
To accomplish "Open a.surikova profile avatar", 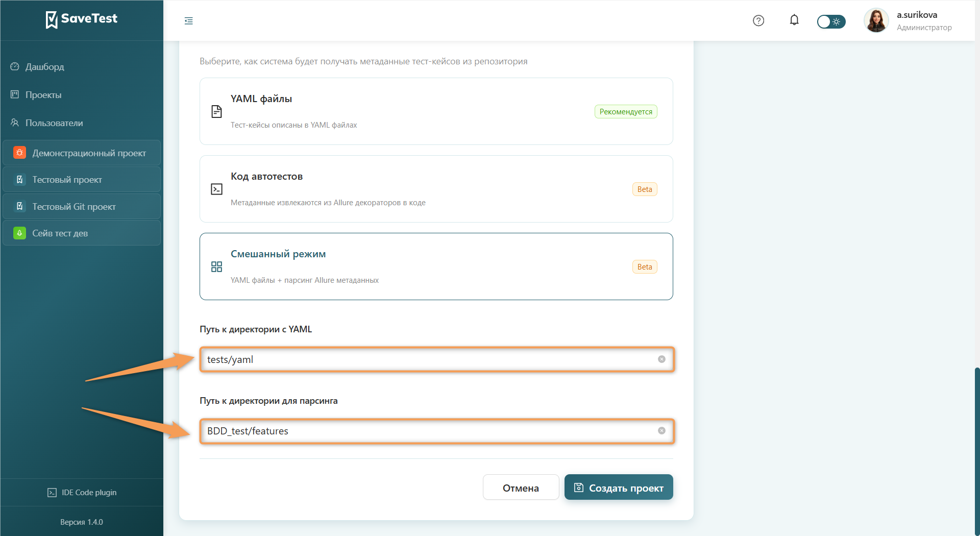I will click(876, 21).
